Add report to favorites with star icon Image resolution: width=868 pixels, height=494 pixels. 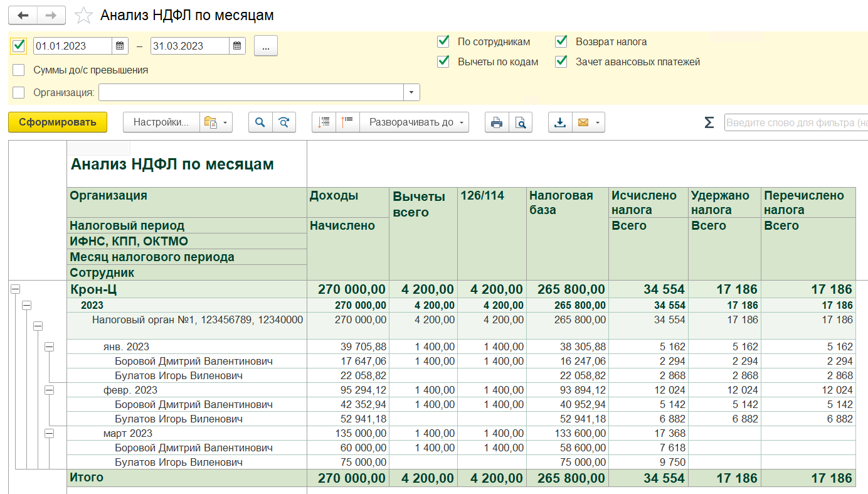[83, 15]
